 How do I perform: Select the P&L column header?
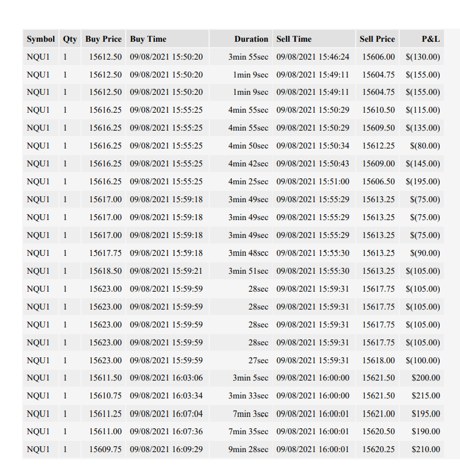[422, 39]
